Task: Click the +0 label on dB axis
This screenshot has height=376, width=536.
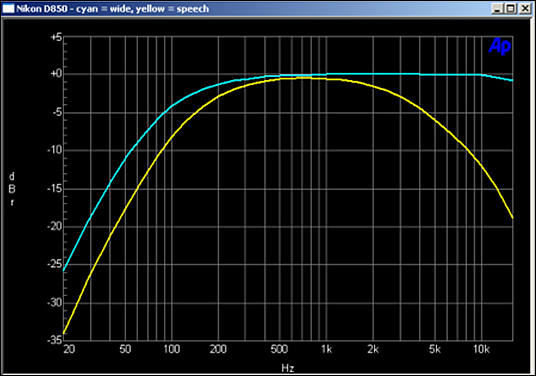Action: coord(56,73)
